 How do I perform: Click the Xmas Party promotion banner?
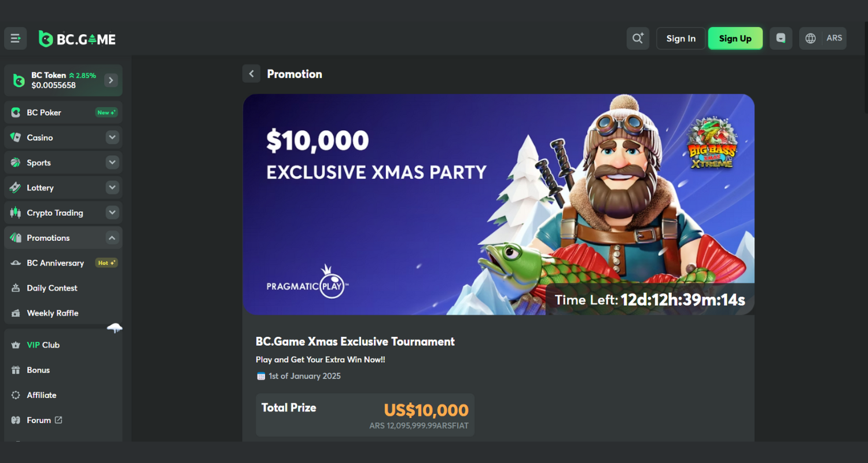499,204
